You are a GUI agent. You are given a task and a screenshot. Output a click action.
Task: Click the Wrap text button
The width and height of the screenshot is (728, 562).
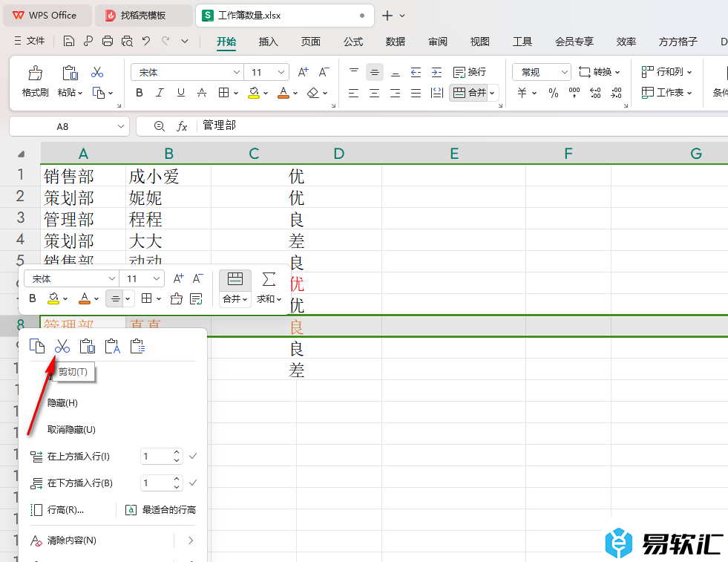(x=470, y=72)
